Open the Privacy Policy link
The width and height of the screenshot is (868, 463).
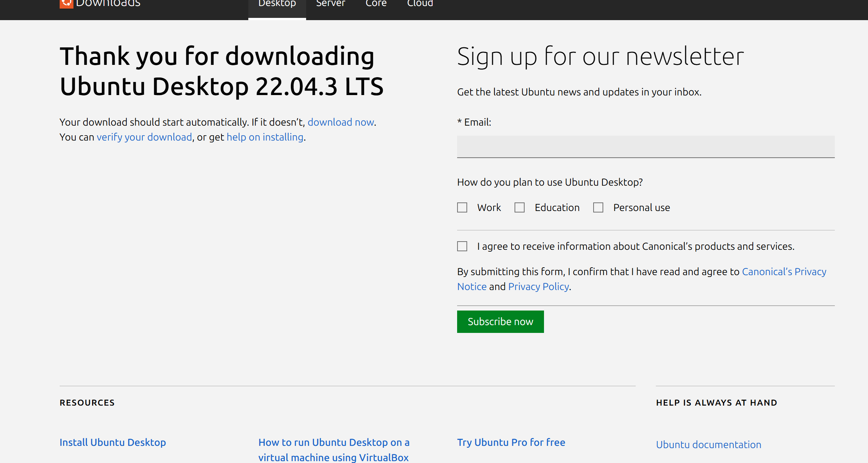click(538, 287)
